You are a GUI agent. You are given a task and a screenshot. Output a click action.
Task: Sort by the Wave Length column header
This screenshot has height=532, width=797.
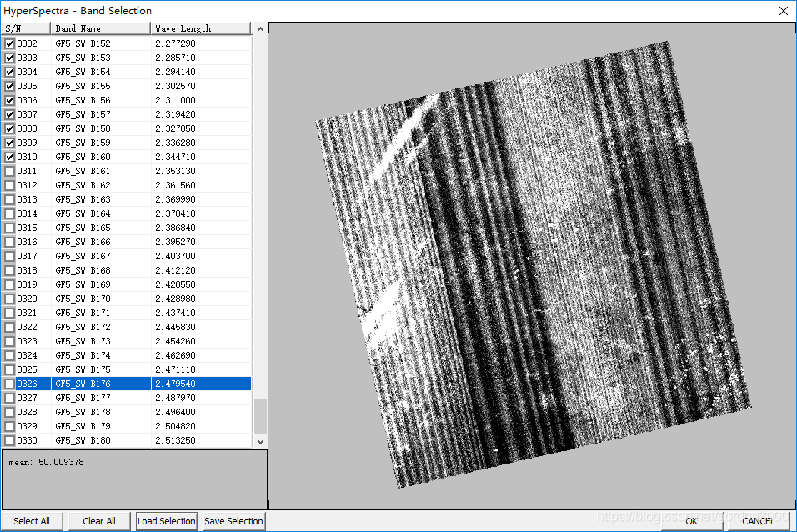[x=201, y=28]
